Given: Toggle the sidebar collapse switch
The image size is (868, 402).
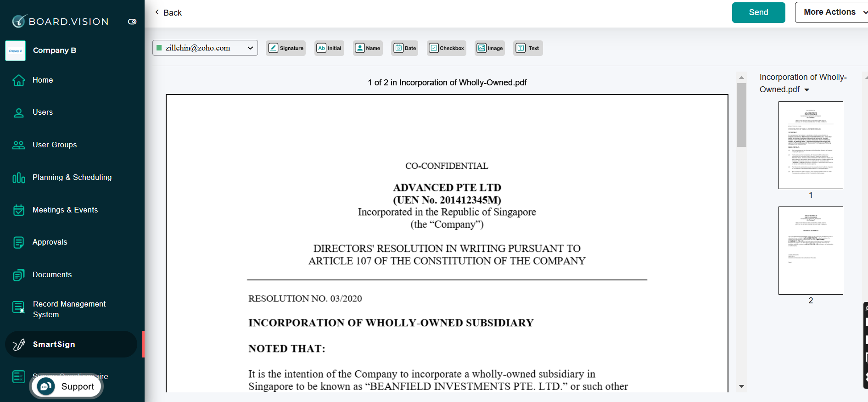Looking at the screenshot, I should coord(132,22).
